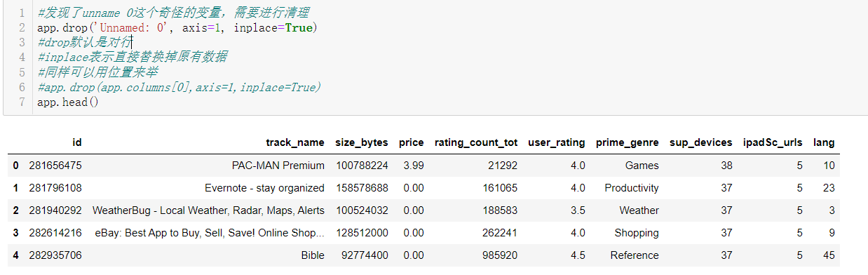868x275 pixels.
Task: Select size_bytes value 100524032
Action: 362,210
